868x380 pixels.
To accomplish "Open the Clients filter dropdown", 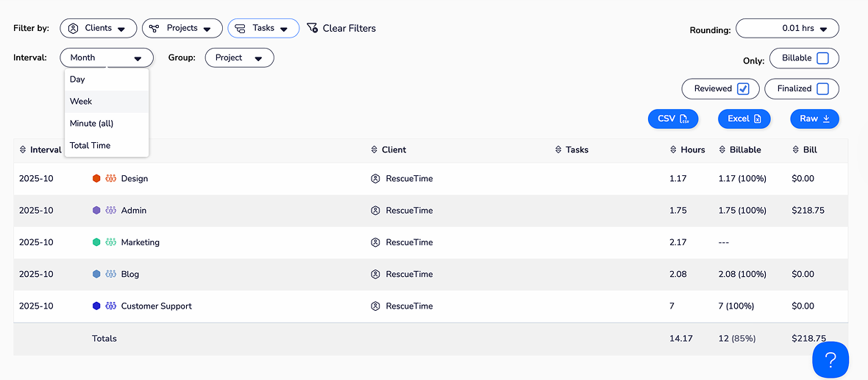I will click(x=98, y=29).
